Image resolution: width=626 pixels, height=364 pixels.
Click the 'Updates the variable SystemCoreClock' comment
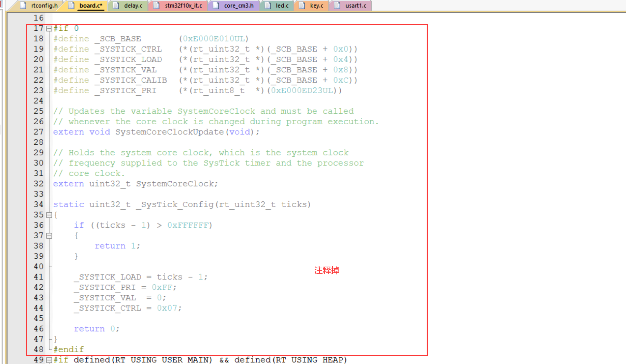[203, 111]
